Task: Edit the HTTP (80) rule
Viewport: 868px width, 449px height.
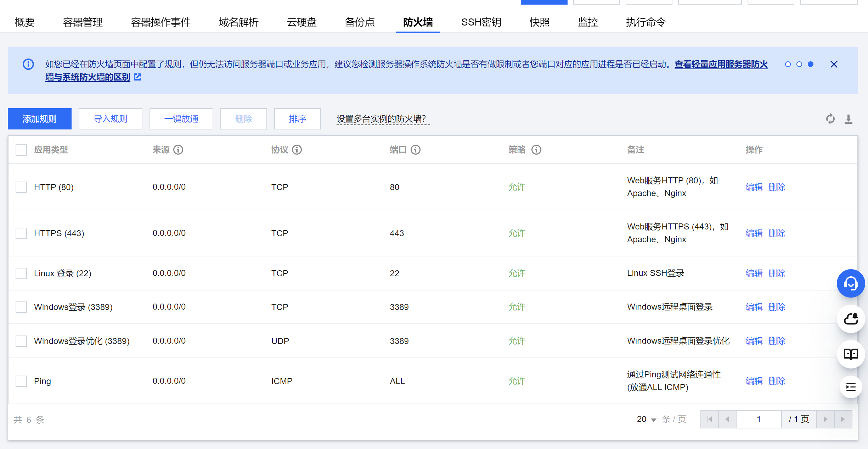Action: (754, 187)
